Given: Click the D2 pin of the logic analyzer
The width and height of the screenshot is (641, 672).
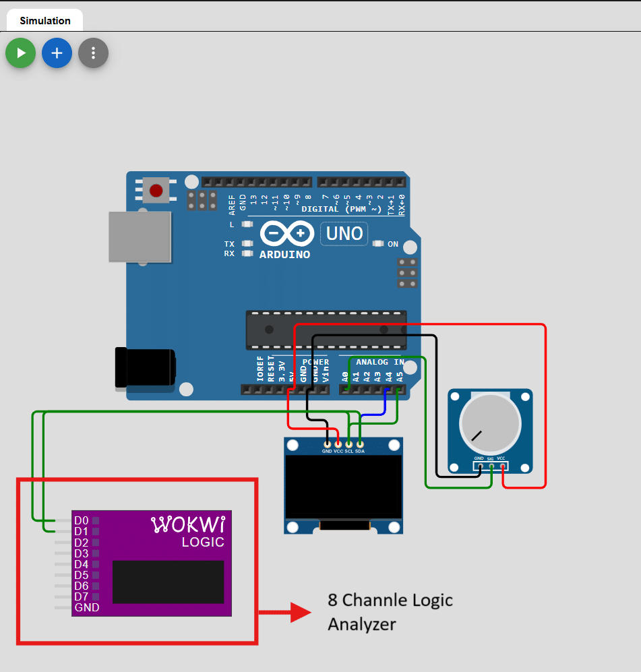Looking at the screenshot, I should tap(63, 543).
